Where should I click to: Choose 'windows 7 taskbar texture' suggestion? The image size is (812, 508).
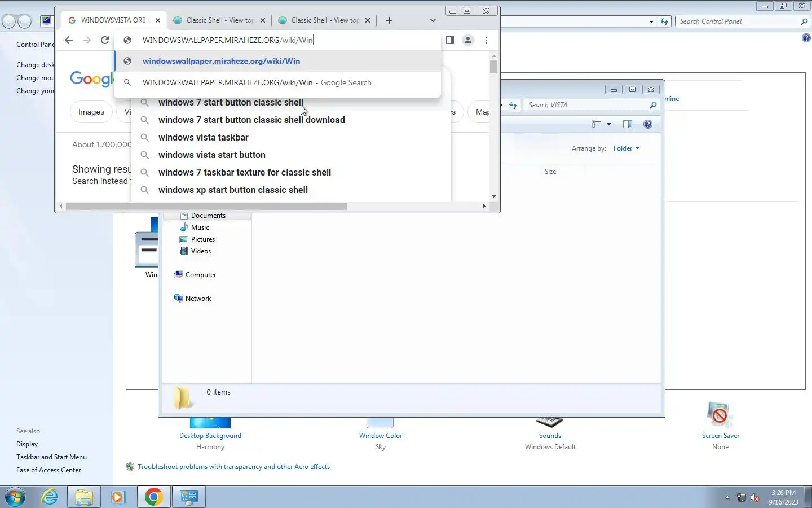coord(244,172)
